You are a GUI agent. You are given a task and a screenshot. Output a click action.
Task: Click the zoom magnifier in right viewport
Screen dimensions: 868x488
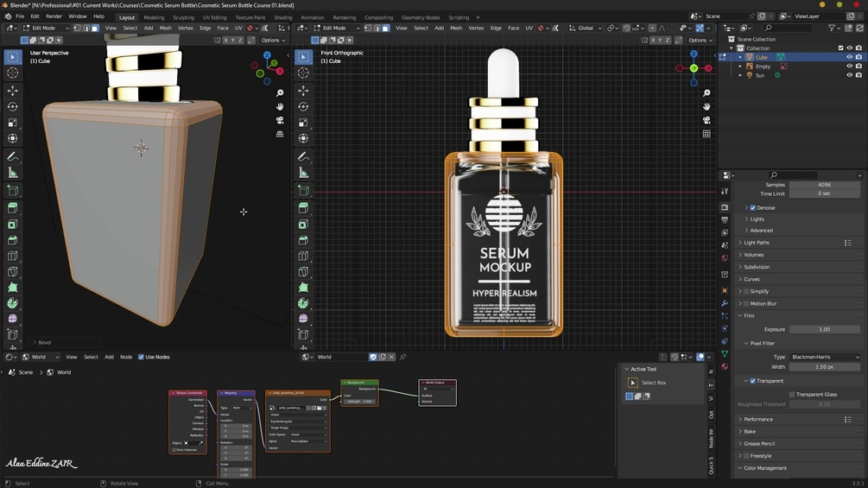click(x=706, y=93)
